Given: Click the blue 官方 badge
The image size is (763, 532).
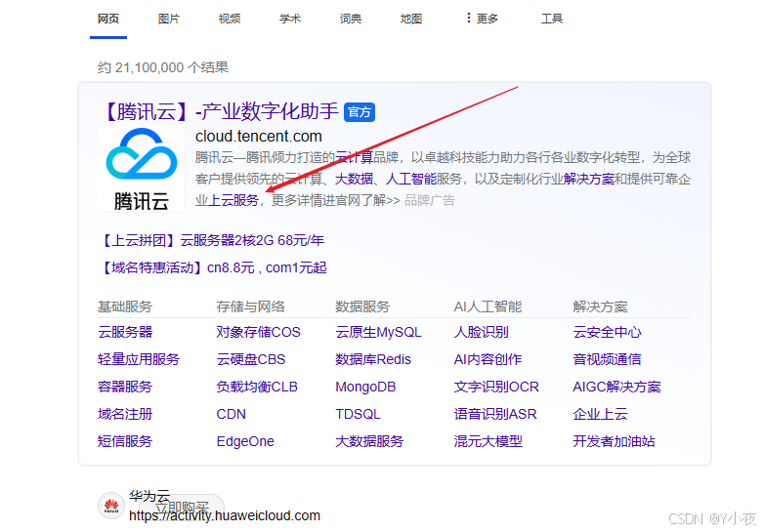Looking at the screenshot, I should [x=360, y=112].
